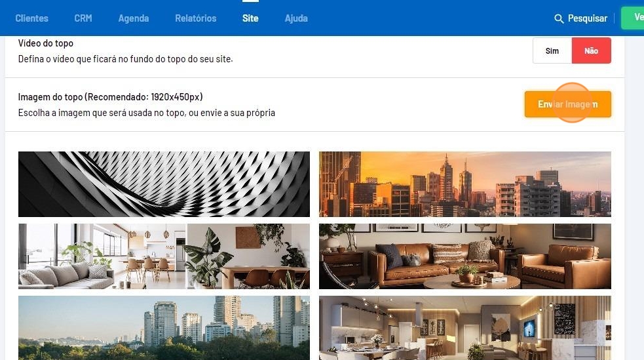Select the Site menu item
Screen dimensions: 644x360
point(250,18)
